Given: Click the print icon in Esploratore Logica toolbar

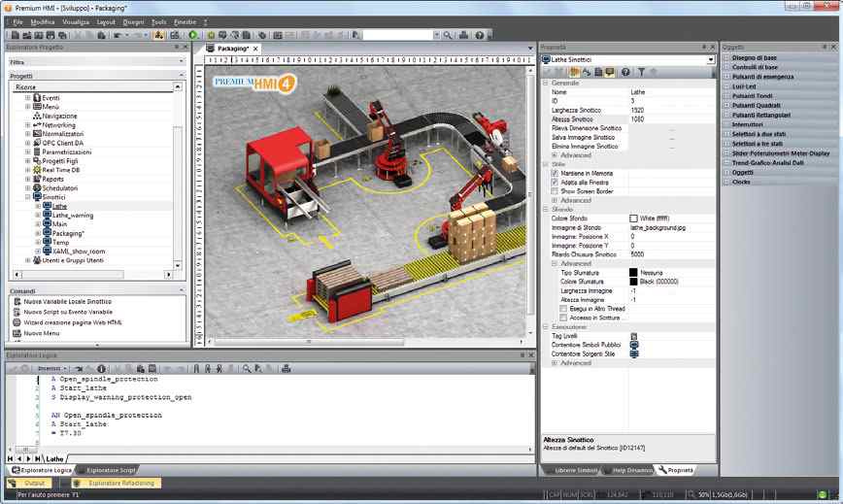Looking at the screenshot, I should coord(286,369).
